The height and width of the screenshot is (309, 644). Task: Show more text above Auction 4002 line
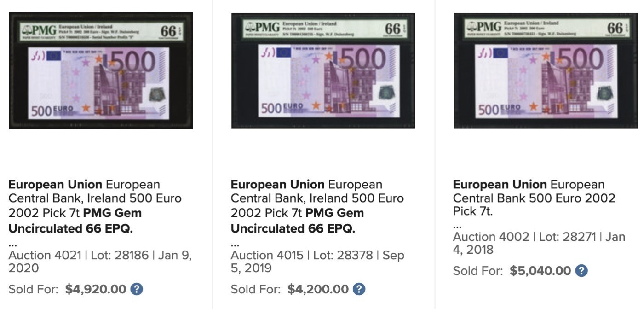[x=457, y=225]
